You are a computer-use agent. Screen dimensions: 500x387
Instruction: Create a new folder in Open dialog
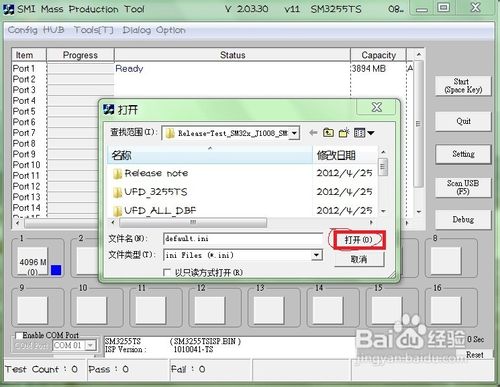[344, 133]
